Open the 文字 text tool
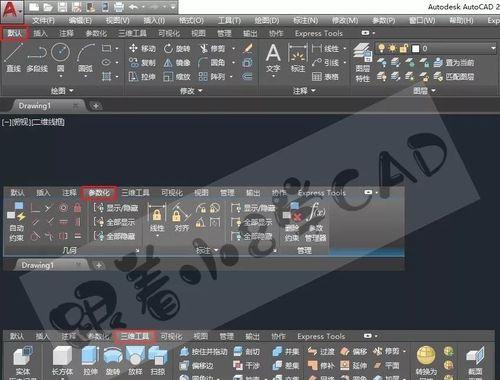The image size is (500, 380). (273, 58)
